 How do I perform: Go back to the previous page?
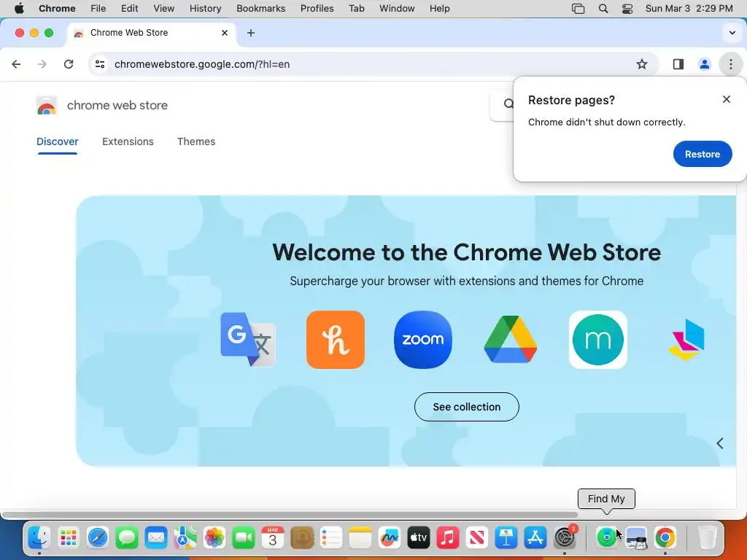pyautogui.click(x=16, y=64)
